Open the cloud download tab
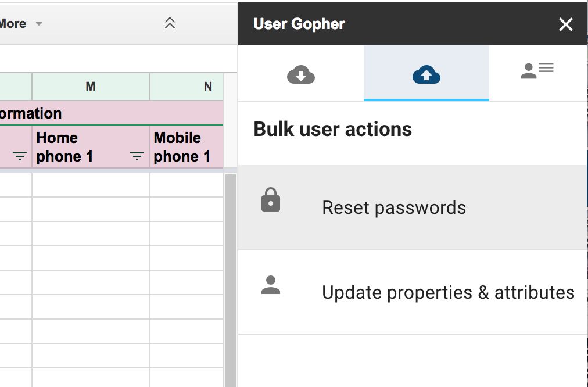588x387 pixels. click(301, 74)
